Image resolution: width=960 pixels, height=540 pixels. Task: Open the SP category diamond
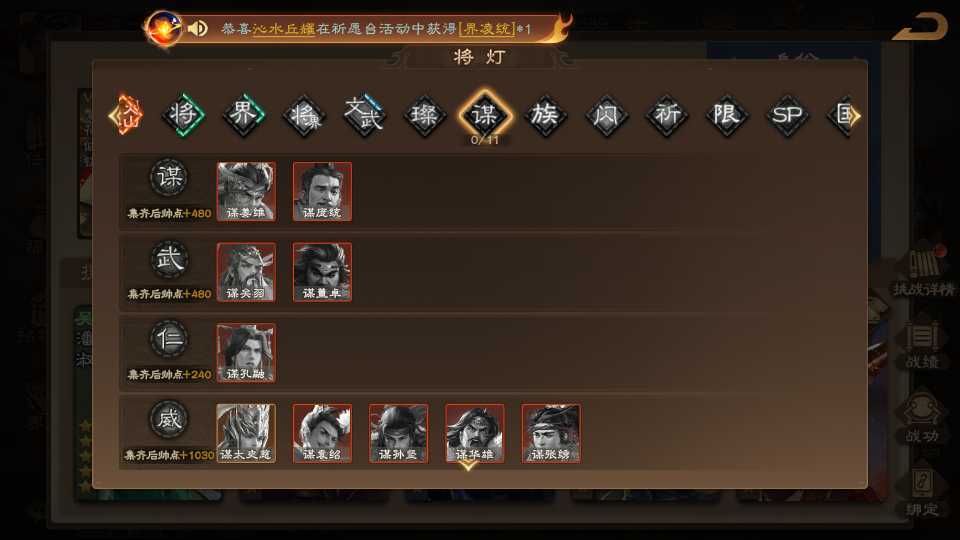[x=787, y=114]
